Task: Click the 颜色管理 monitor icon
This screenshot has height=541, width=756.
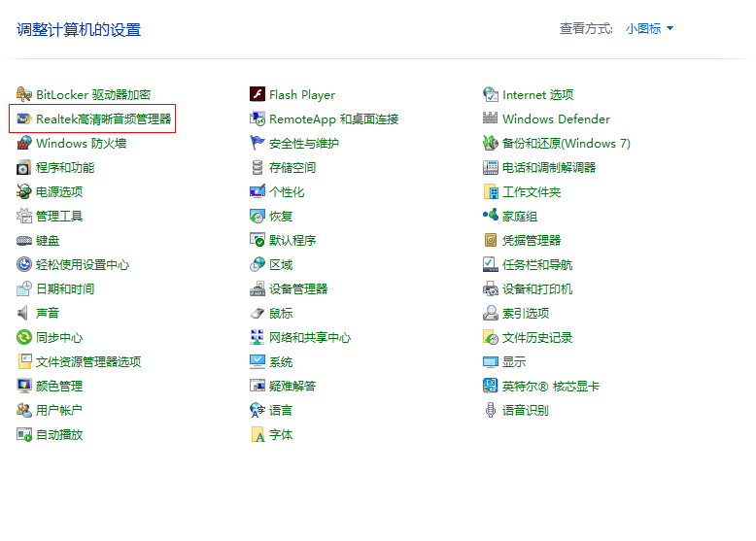Action: (24, 386)
